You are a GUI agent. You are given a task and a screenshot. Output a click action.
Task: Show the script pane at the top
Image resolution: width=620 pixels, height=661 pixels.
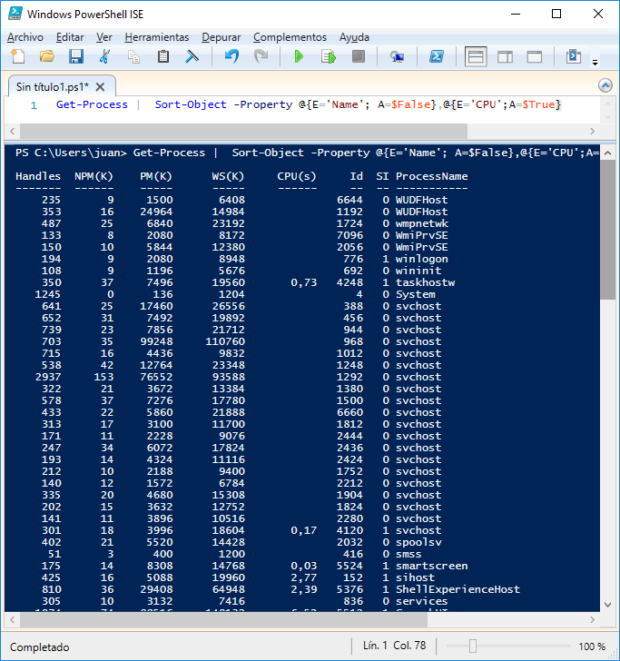point(476,57)
